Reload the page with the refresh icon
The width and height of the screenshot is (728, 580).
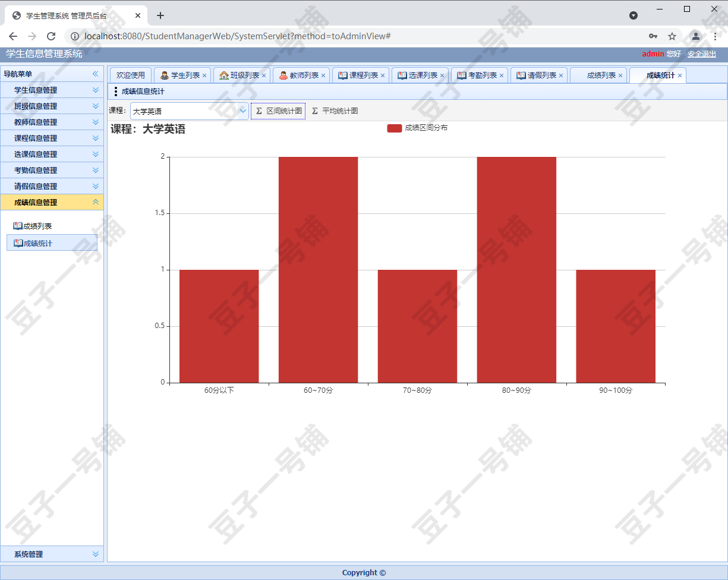51,36
